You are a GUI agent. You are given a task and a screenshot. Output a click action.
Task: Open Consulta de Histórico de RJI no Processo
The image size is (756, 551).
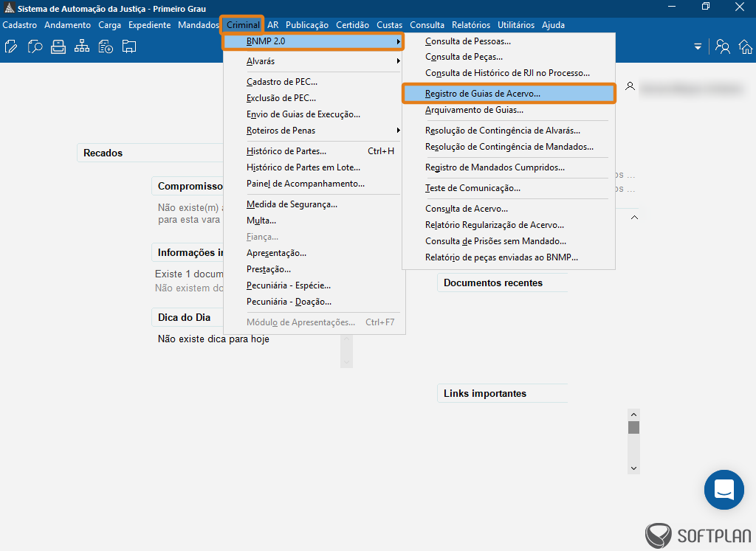coord(509,73)
